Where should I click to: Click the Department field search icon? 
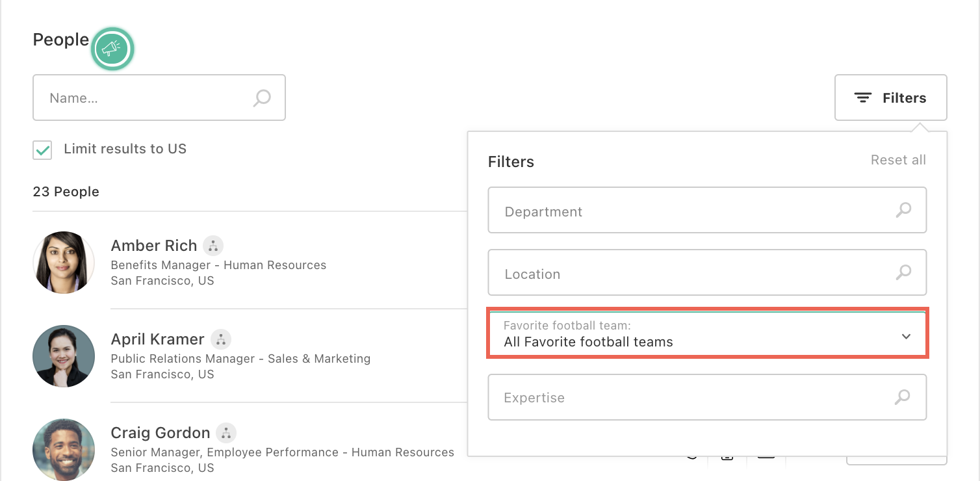pos(903,211)
